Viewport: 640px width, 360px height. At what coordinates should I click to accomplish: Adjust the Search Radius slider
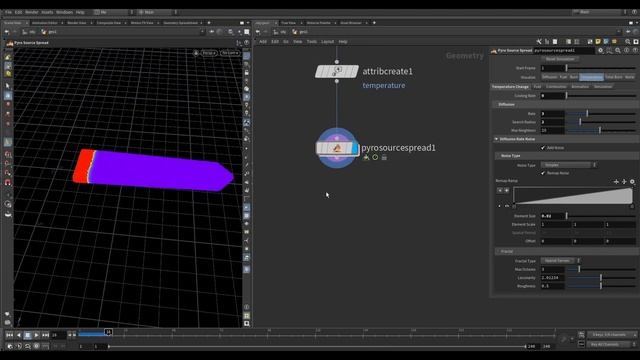[600, 122]
